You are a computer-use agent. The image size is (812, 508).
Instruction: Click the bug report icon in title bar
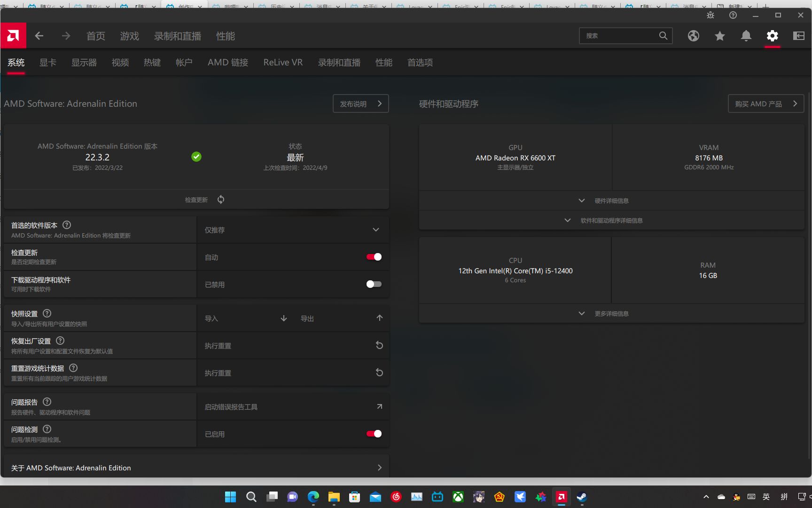(x=710, y=15)
